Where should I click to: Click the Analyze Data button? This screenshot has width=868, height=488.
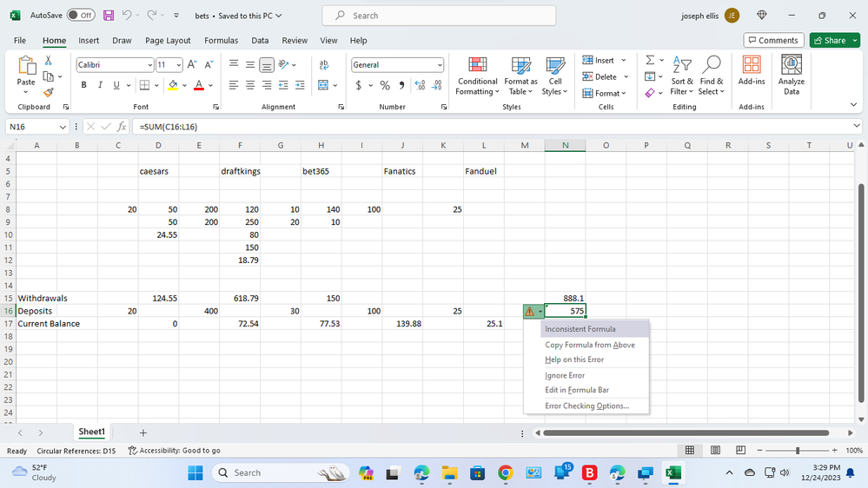791,76
